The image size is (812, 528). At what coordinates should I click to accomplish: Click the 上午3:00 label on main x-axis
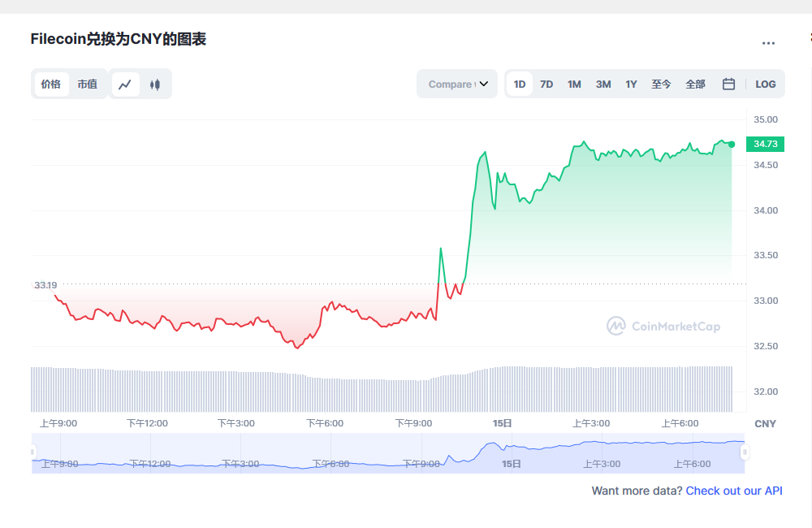tap(591, 423)
